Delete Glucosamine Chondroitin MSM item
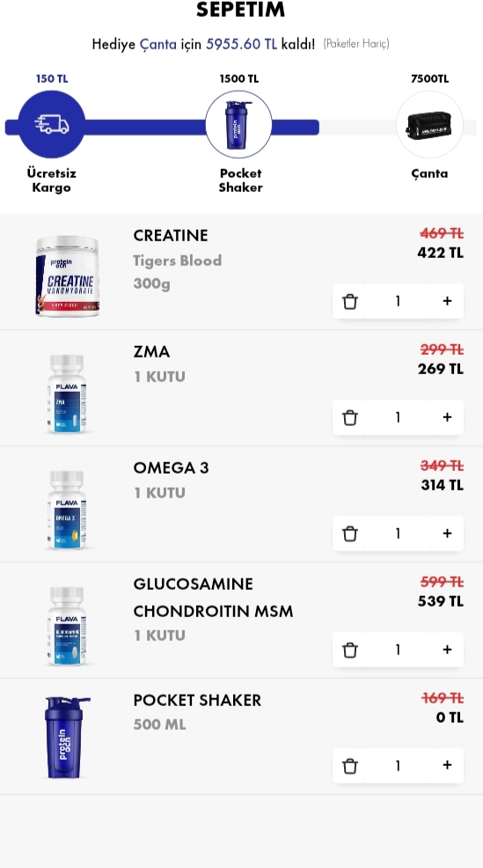 coord(349,650)
